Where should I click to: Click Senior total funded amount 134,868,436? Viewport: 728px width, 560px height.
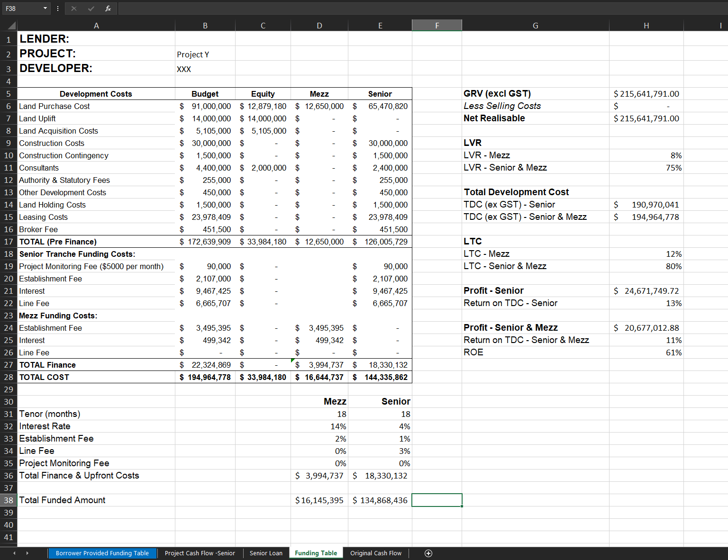tap(380, 500)
